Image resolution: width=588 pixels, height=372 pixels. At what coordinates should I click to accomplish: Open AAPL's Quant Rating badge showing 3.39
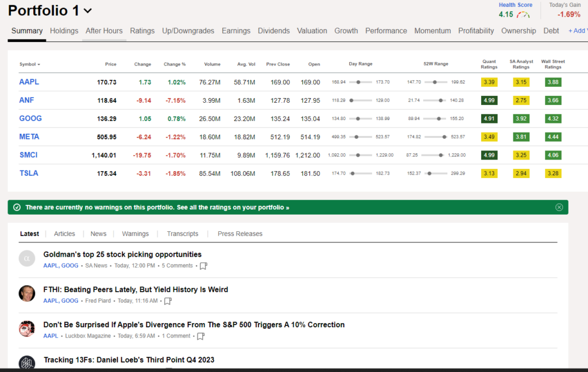[489, 82]
